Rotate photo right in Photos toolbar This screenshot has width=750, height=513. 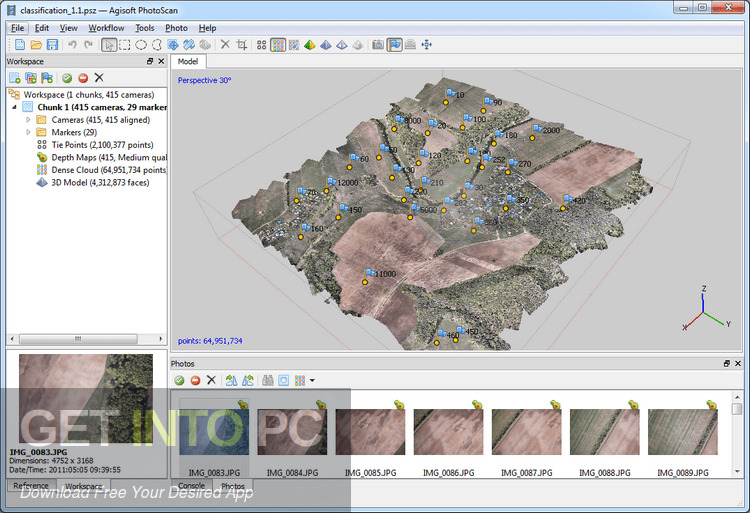(x=231, y=380)
